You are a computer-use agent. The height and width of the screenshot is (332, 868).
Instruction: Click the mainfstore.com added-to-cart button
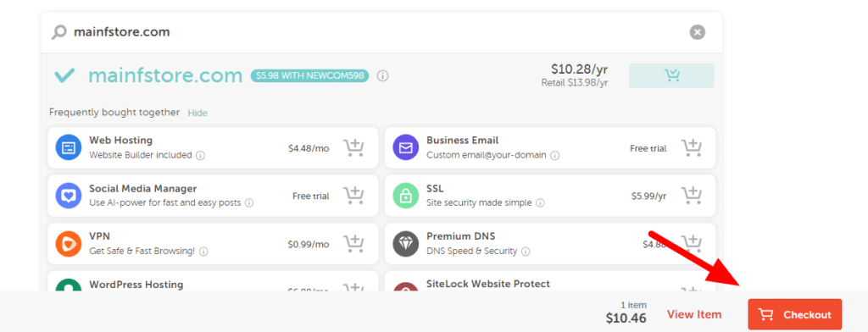pos(671,76)
